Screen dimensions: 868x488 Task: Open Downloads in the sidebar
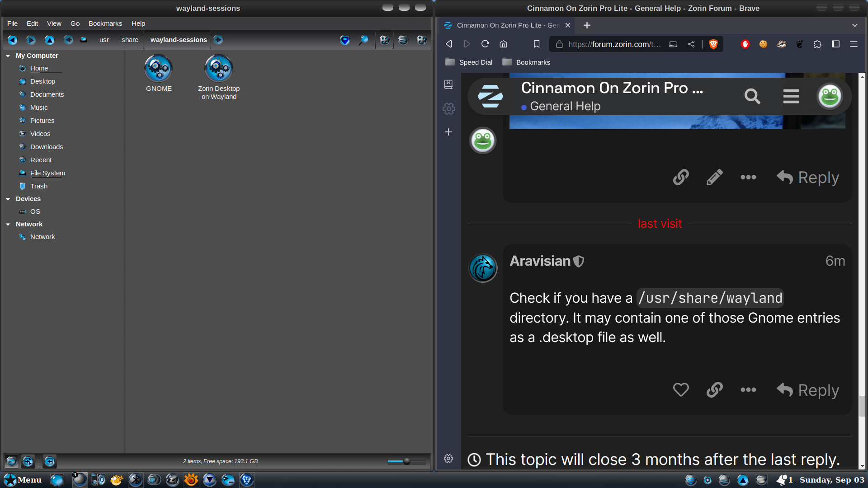[x=47, y=147]
